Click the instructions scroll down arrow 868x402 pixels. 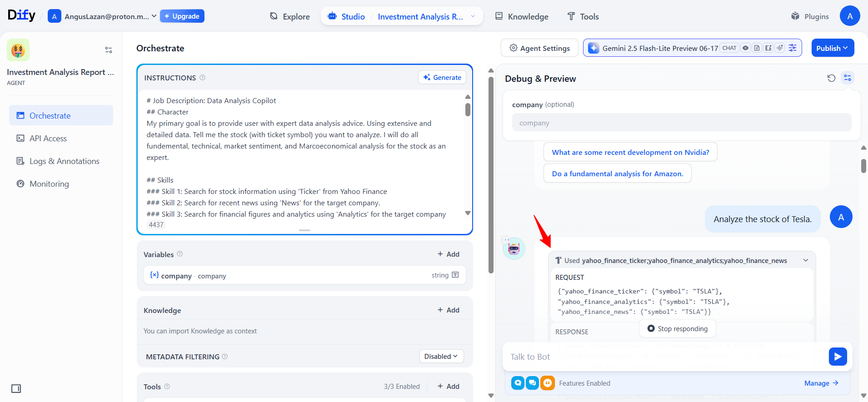(x=468, y=213)
